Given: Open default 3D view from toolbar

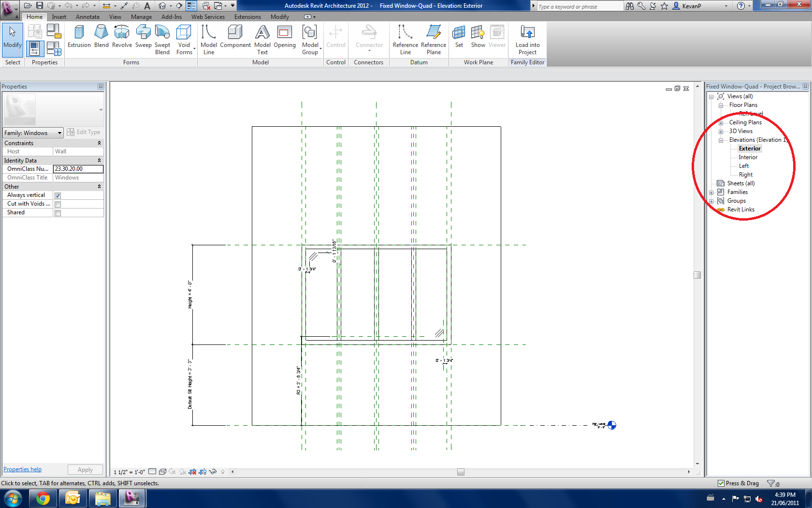Looking at the screenshot, I should point(162,6).
